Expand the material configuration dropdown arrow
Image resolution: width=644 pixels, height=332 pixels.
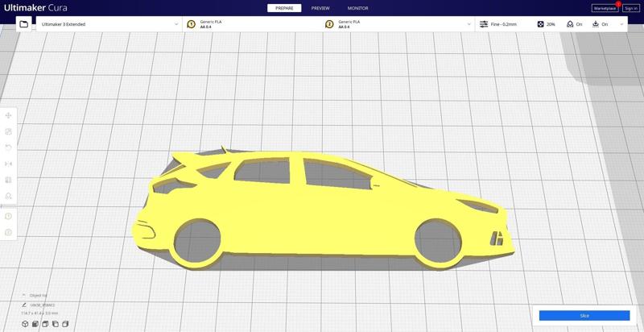click(469, 24)
